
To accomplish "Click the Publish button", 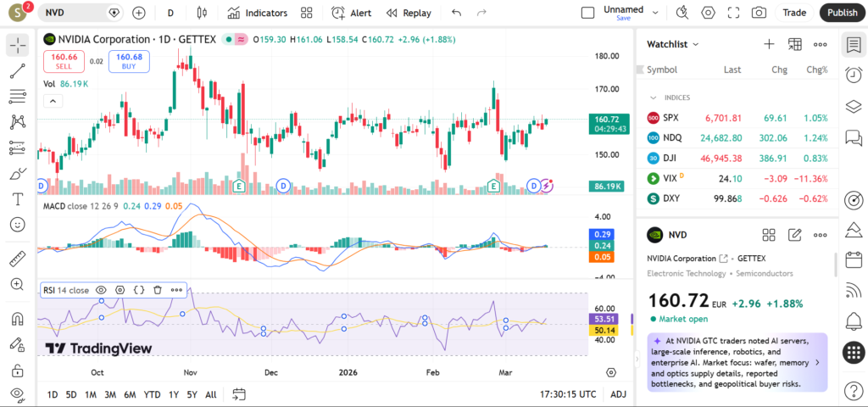I will tap(842, 13).
